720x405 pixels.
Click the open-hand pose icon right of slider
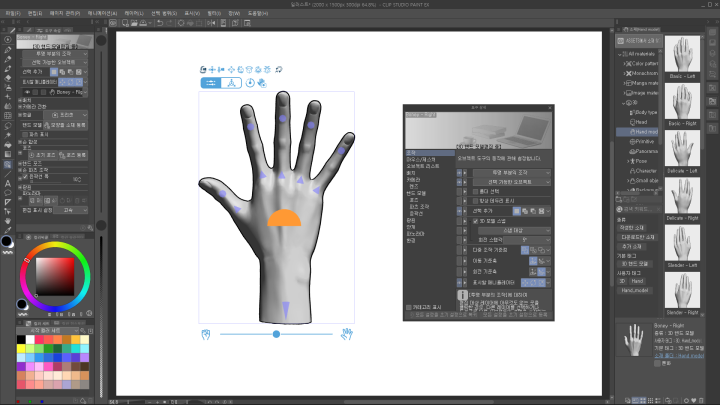pyautogui.click(x=348, y=333)
